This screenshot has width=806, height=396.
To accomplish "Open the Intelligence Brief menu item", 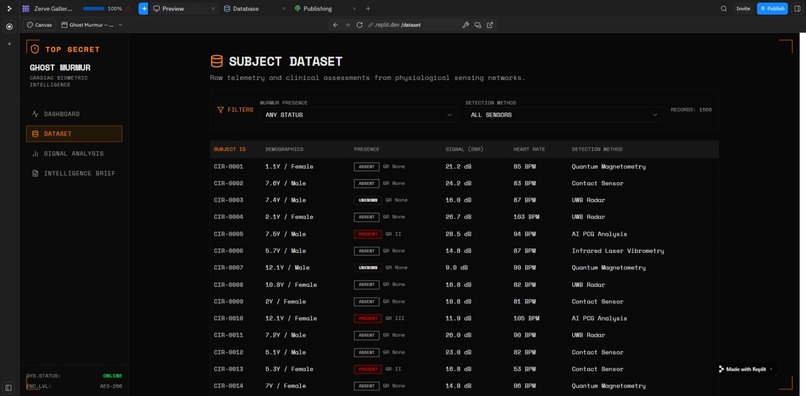I will (74, 173).
